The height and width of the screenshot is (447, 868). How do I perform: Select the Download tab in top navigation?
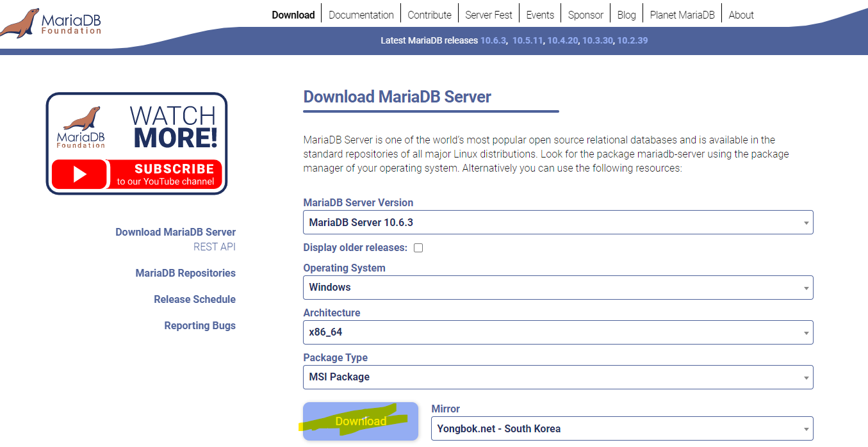pyautogui.click(x=293, y=15)
